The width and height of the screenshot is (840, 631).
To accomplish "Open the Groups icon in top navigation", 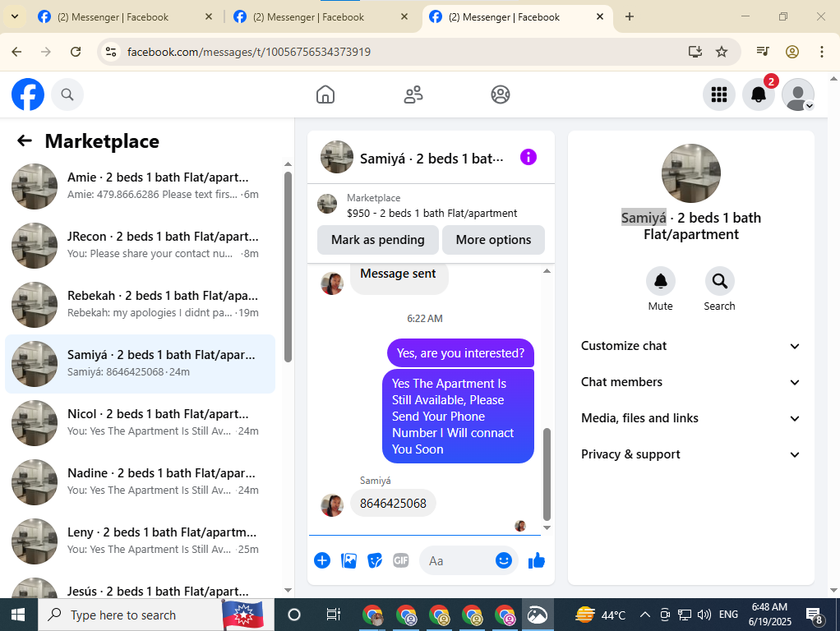I will point(501,94).
